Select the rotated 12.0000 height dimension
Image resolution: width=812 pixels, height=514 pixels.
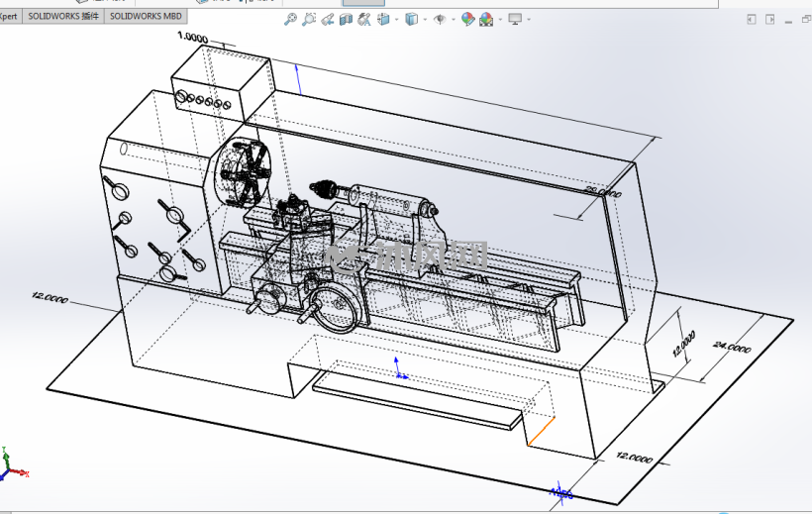683,344
